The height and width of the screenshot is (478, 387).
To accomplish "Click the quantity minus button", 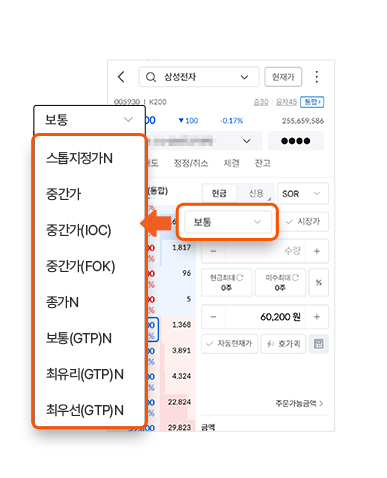I will point(213,251).
